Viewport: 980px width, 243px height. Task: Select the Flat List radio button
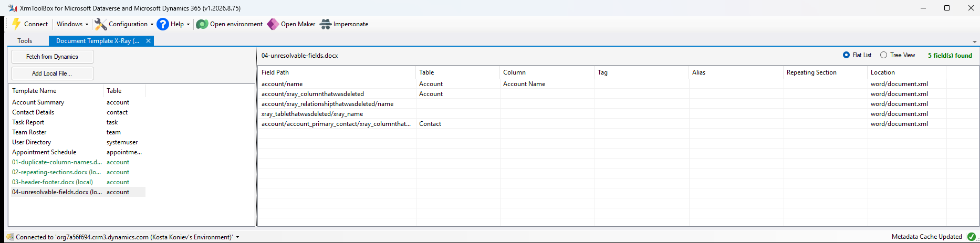click(x=846, y=55)
